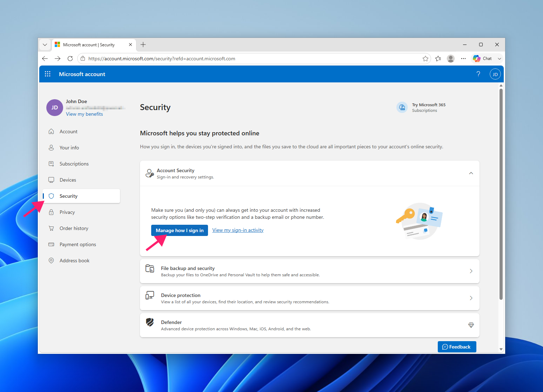Viewport: 543px width, 392px height.
Task: Expand the Device protection chevron
Action: (471, 298)
